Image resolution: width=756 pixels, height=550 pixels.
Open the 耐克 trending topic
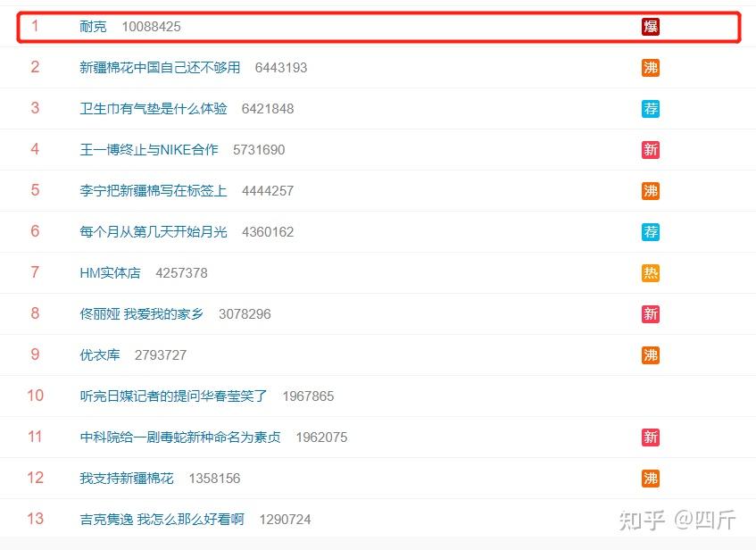pyautogui.click(x=93, y=27)
